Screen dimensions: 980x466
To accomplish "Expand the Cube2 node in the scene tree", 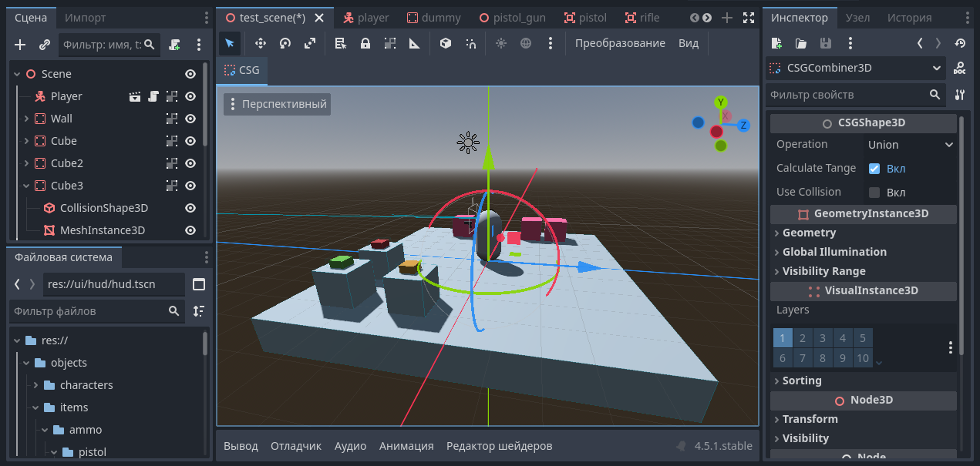I will [26, 163].
